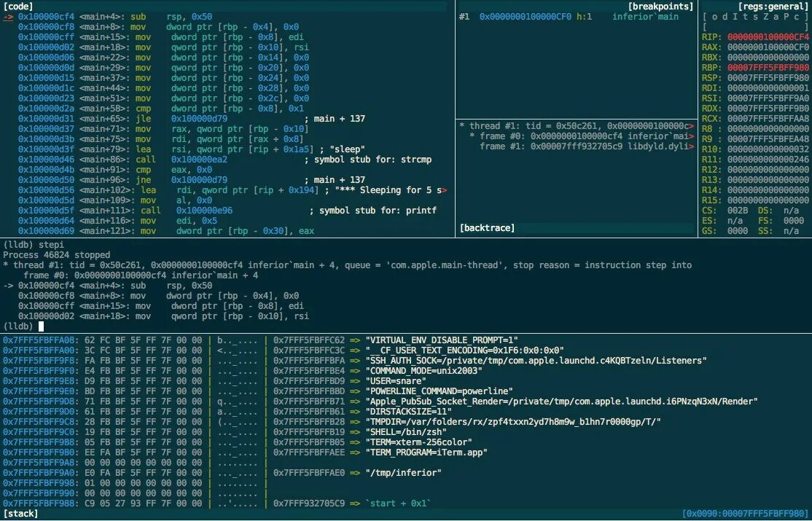Select the "sleep" string comment
The height and width of the screenshot is (521, 812).
(x=348, y=149)
